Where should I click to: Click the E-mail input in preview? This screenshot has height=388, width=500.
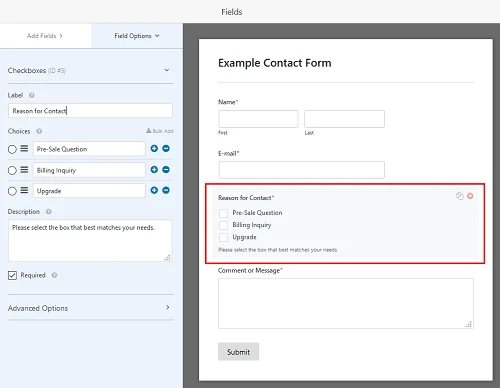(x=302, y=170)
